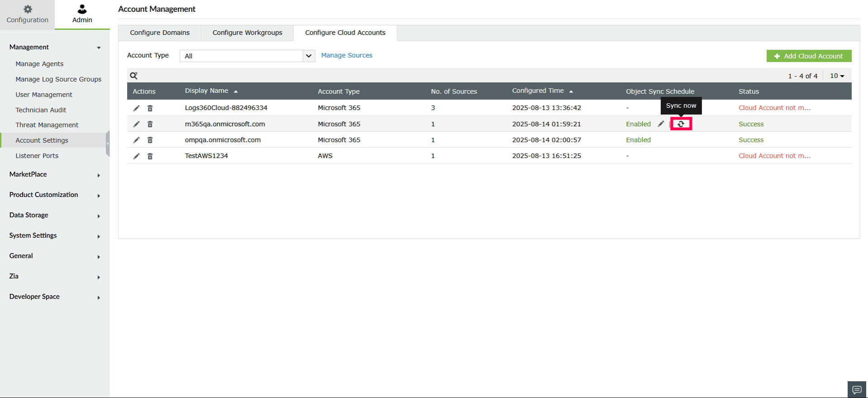The height and width of the screenshot is (398, 868).
Task: Go to Threat Management
Action: 47,125
